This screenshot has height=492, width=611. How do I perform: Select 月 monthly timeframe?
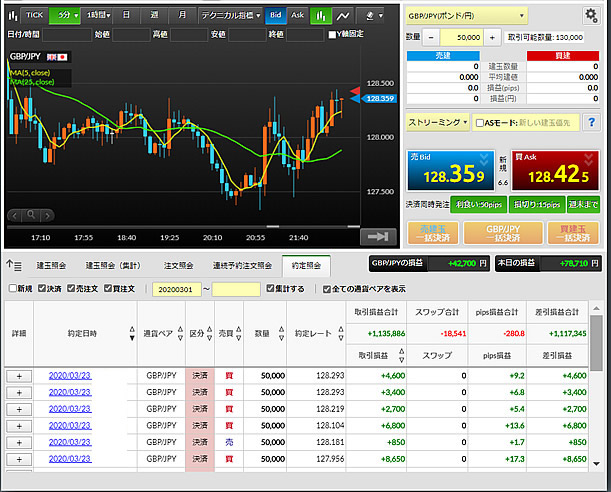coord(182,16)
